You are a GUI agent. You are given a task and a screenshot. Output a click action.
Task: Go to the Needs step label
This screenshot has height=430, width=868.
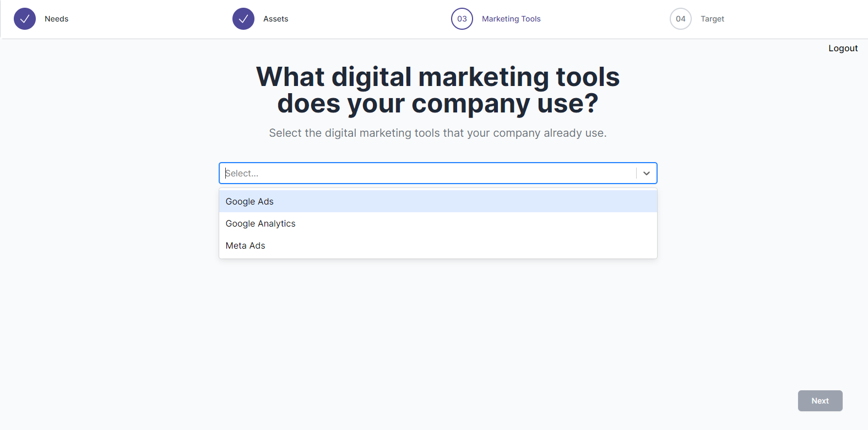pyautogui.click(x=57, y=19)
